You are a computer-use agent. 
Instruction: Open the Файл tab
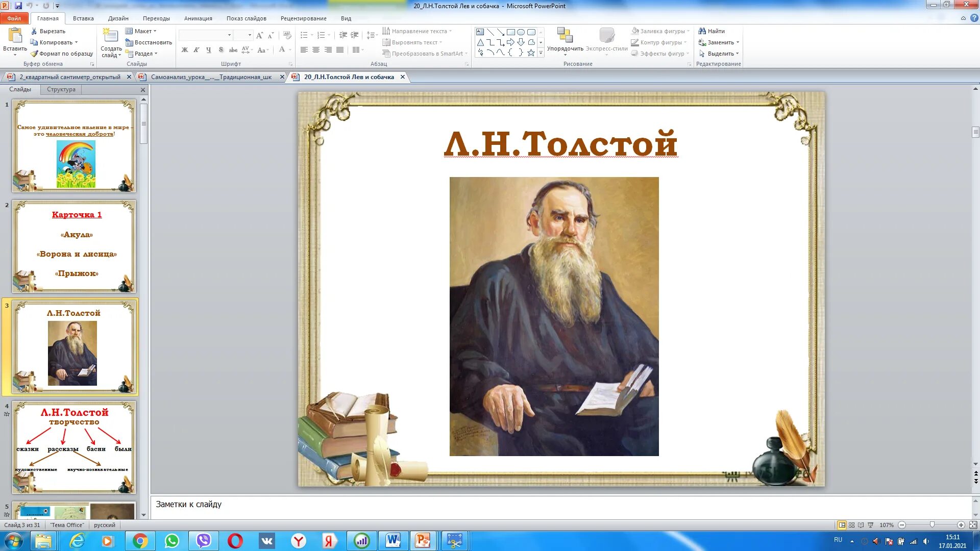[x=14, y=18]
